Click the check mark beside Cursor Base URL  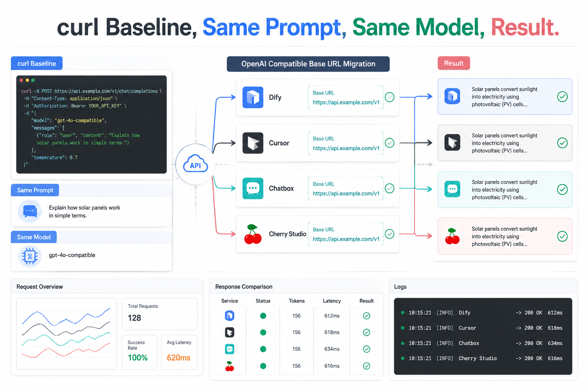pyautogui.click(x=389, y=143)
